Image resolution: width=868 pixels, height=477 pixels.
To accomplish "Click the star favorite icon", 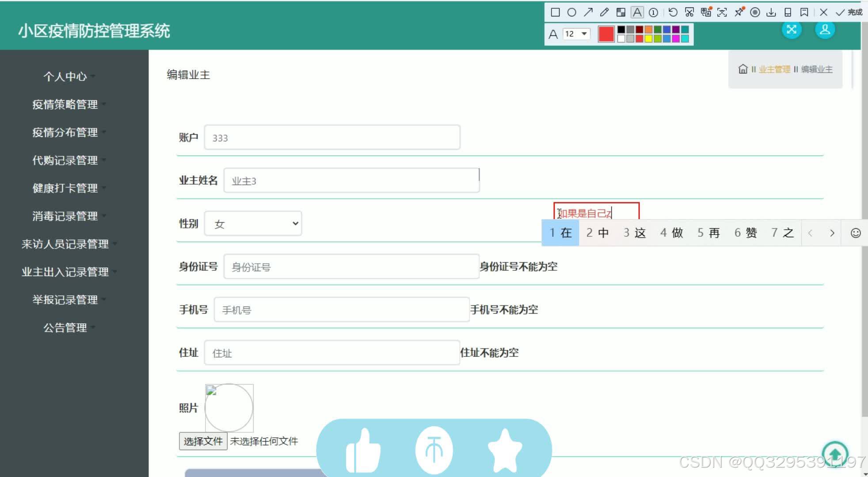I will tap(505, 450).
